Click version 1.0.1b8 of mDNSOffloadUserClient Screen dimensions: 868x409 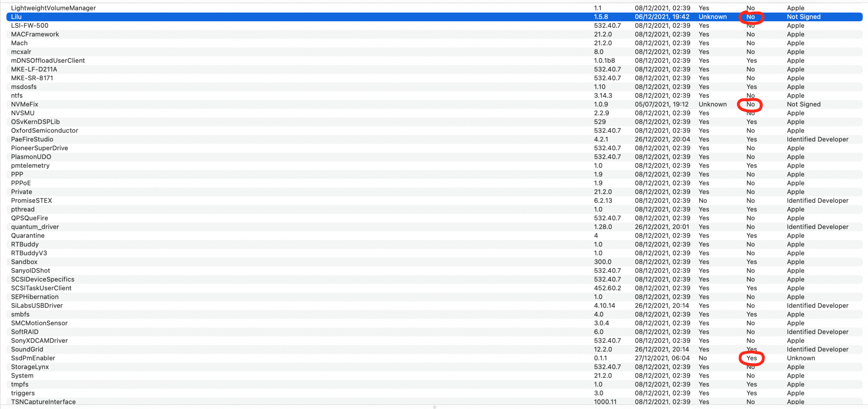click(605, 60)
